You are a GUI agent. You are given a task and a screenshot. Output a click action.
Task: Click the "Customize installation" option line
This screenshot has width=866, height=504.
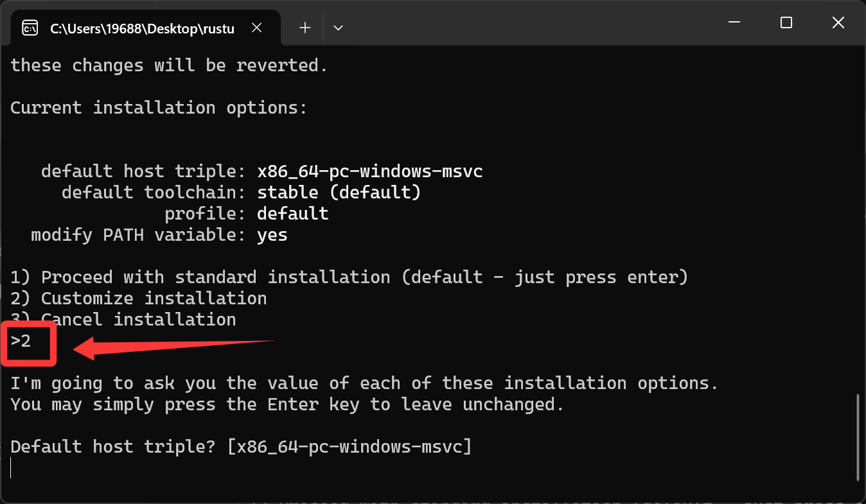[x=154, y=299]
